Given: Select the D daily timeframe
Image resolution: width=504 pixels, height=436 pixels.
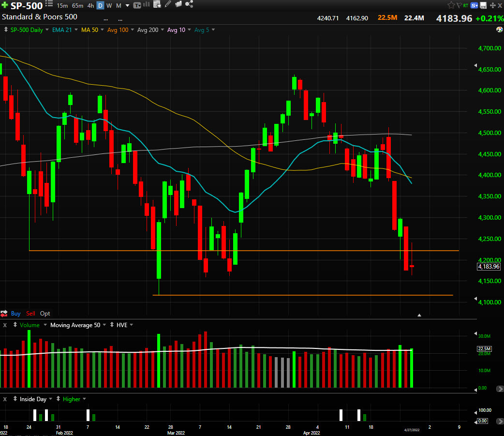Looking at the screenshot, I should click(100, 5).
